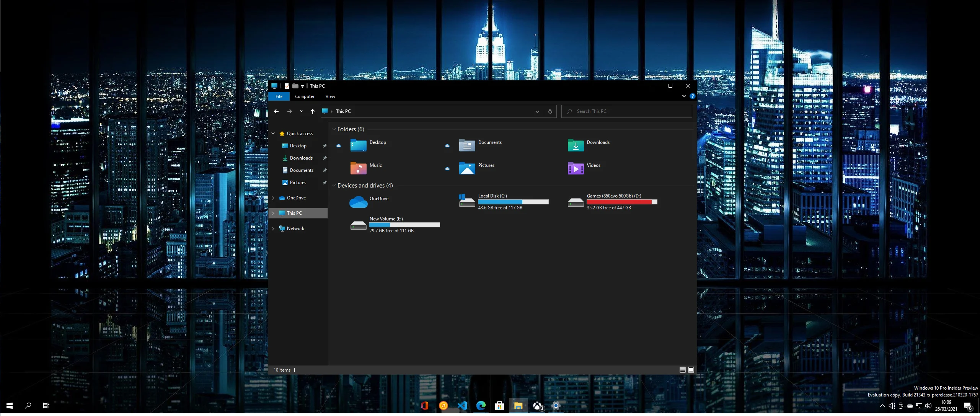Expand the Network tree node
This screenshot has width=980, height=416.
coord(273,228)
